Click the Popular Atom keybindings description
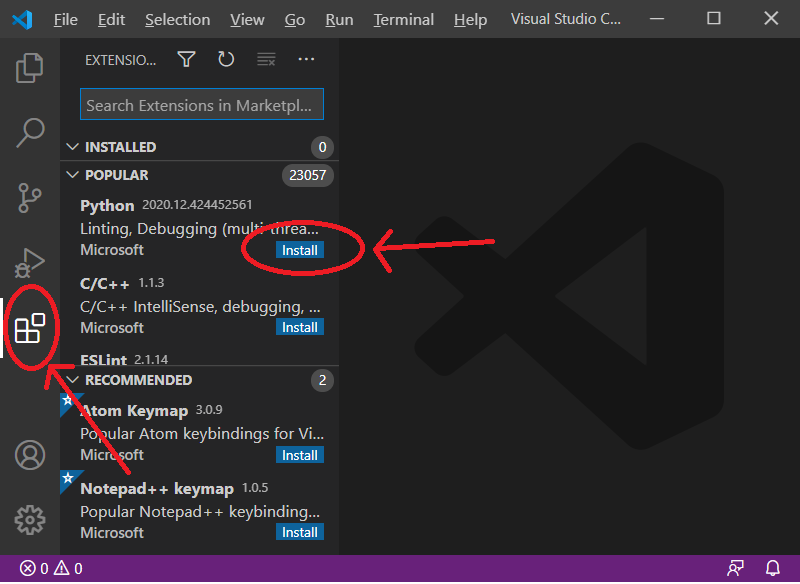The height and width of the screenshot is (584, 800). coord(202,434)
